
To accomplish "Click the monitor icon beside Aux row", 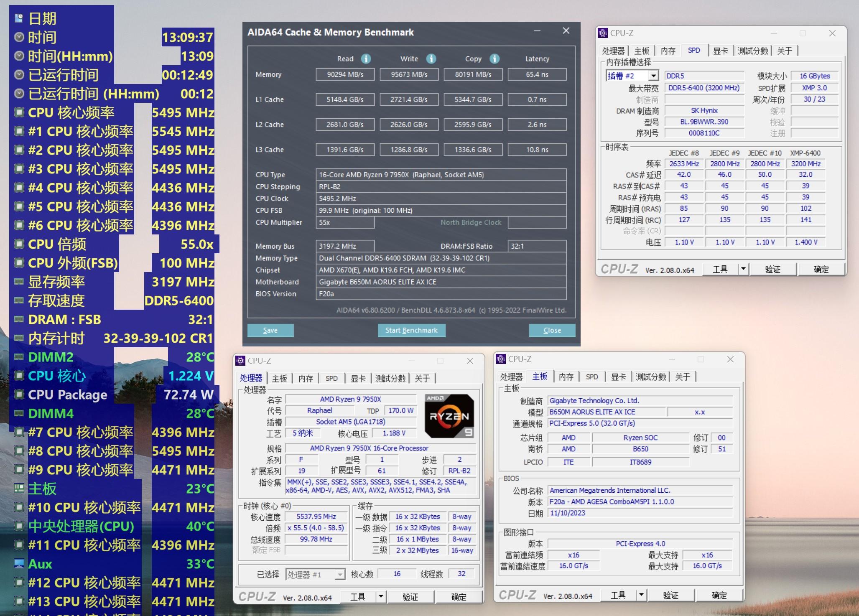I will (19, 564).
